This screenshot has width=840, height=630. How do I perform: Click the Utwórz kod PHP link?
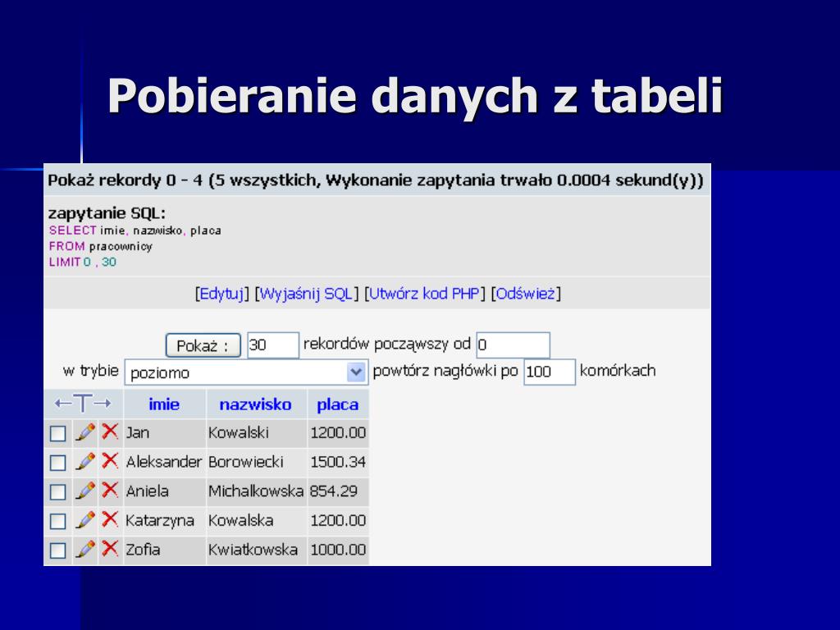[x=424, y=294]
